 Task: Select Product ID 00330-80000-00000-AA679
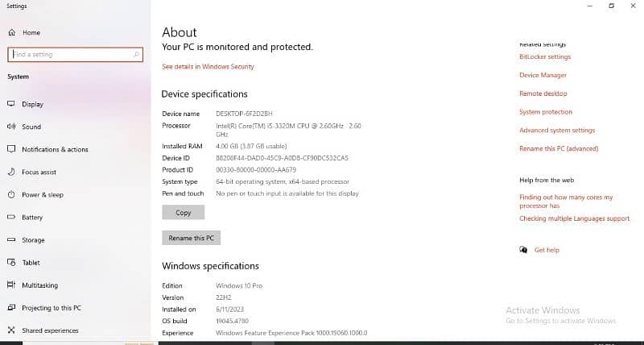256,170
